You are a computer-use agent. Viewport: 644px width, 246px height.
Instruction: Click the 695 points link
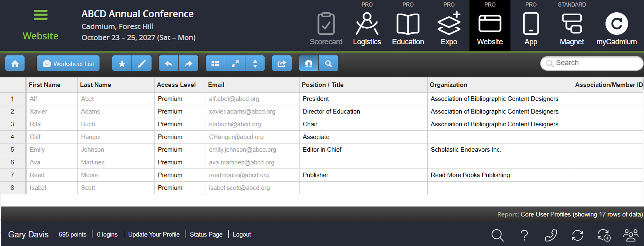73,235
